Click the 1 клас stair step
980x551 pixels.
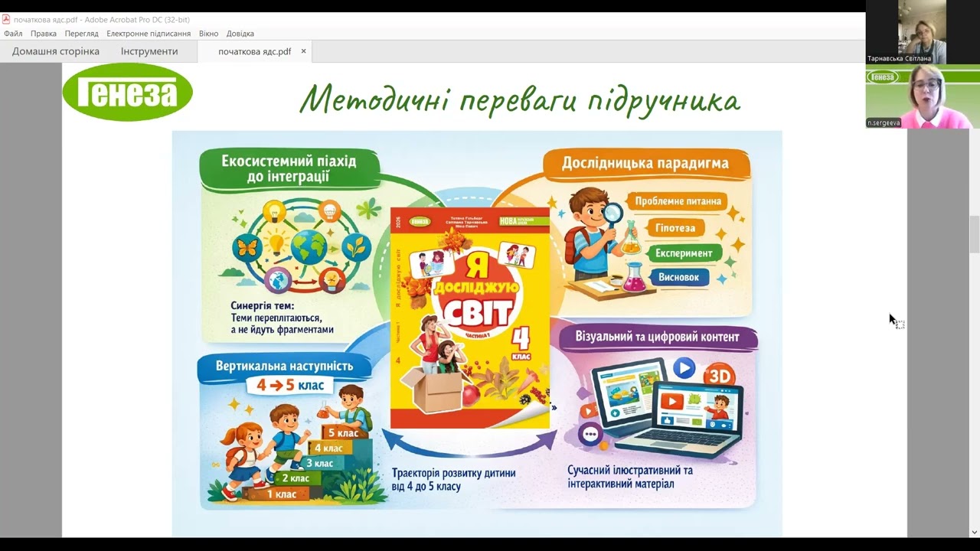click(281, 494)
